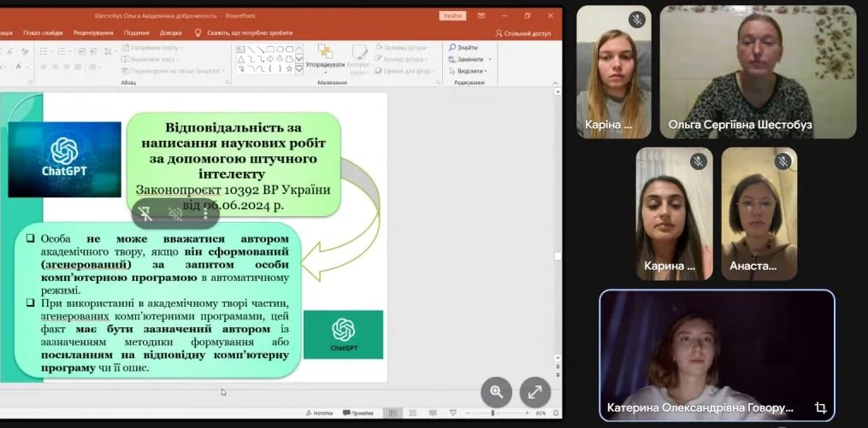Image resolution: width=868 pixels, height=428 pixels.
Task: Click the Знайти find button
Action: point(464,48)
